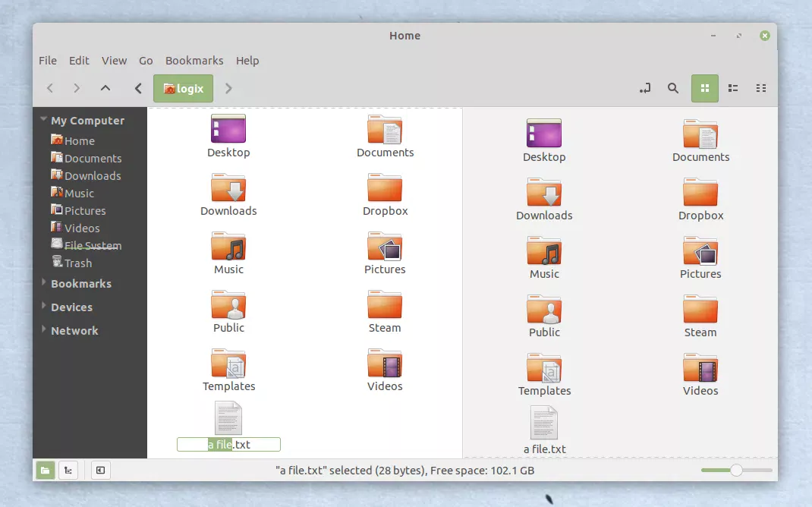Toggle the location entry bar
The image size is (812, 507).
click(x=644, y=88)
